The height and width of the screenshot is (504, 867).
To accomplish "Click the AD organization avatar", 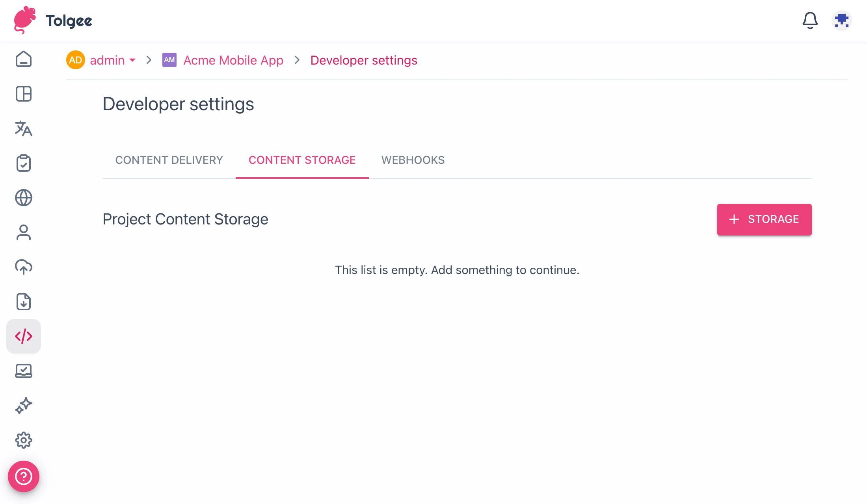I will coord(76,60).
